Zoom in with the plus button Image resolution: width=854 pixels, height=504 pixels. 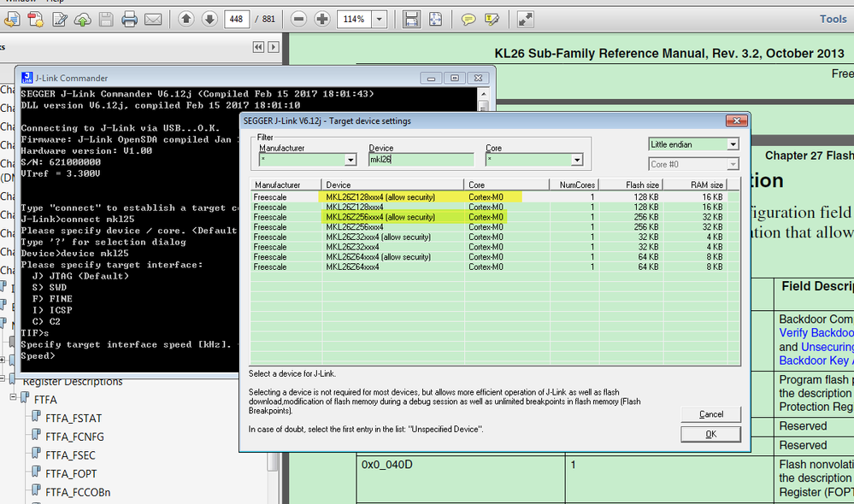pyautogui.click(x=321, y=19)
